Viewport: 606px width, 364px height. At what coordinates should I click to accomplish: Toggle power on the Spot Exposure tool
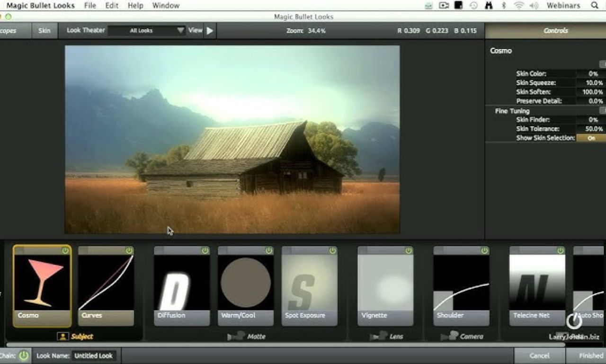click(x=333, y=250)
